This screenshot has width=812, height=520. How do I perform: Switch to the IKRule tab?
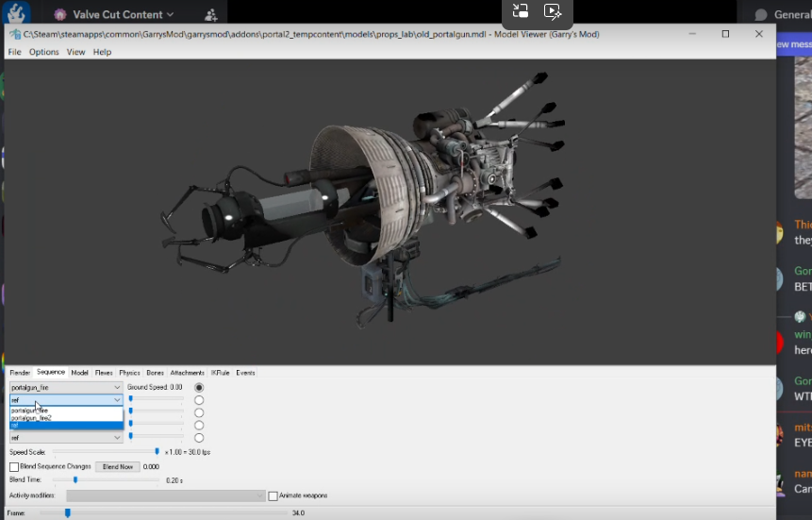(x=220, y=373)
